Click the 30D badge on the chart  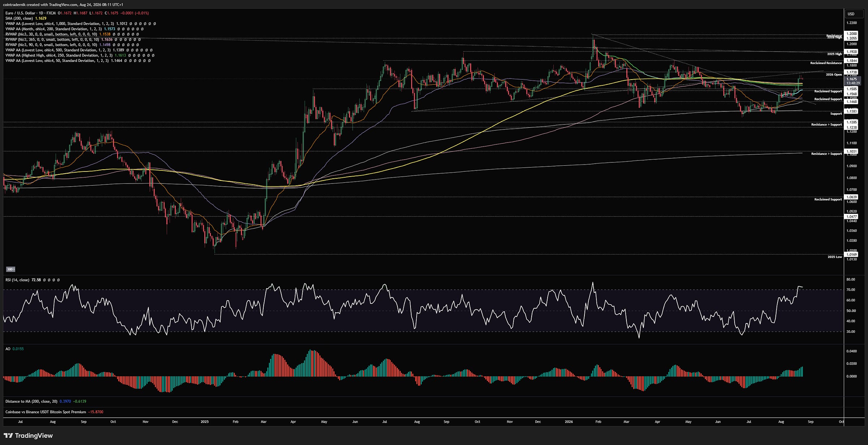point(10,269)
